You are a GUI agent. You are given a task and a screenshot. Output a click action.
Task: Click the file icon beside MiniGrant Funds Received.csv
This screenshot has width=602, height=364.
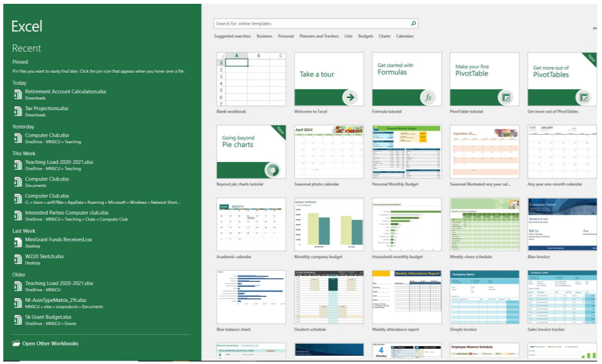point(18,242)
